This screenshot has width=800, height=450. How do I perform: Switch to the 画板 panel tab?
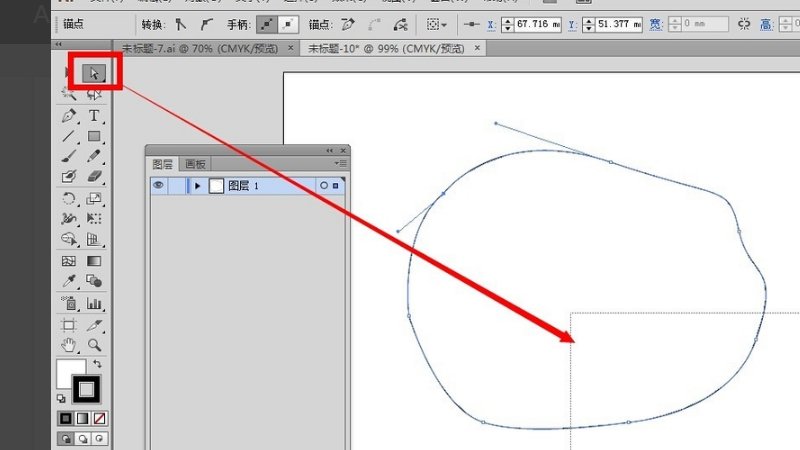195,164
